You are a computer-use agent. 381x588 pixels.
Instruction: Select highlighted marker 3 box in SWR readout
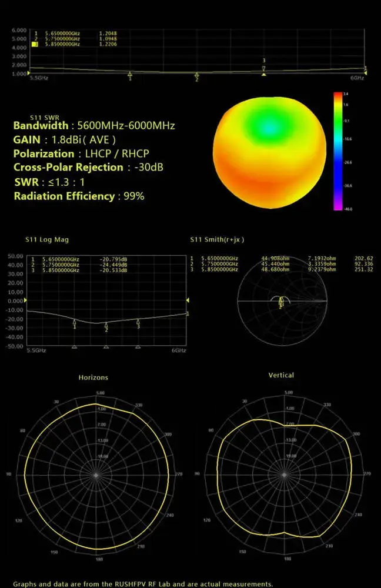(35, 44)
